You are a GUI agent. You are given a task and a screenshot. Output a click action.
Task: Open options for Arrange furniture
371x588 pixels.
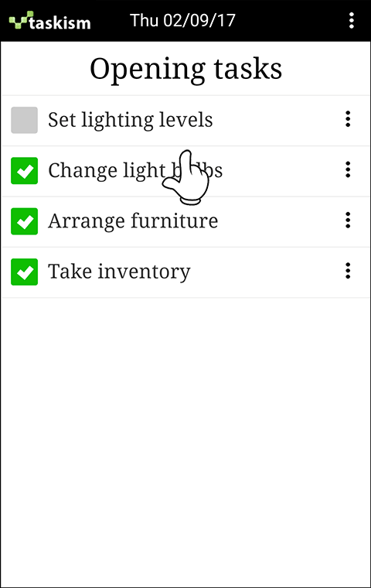point(348,220)
